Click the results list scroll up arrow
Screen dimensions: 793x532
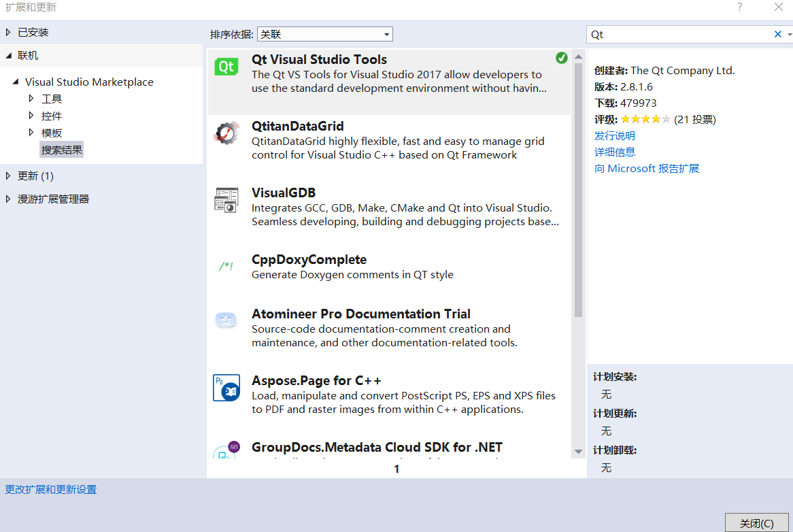click(x=579, y=56)
